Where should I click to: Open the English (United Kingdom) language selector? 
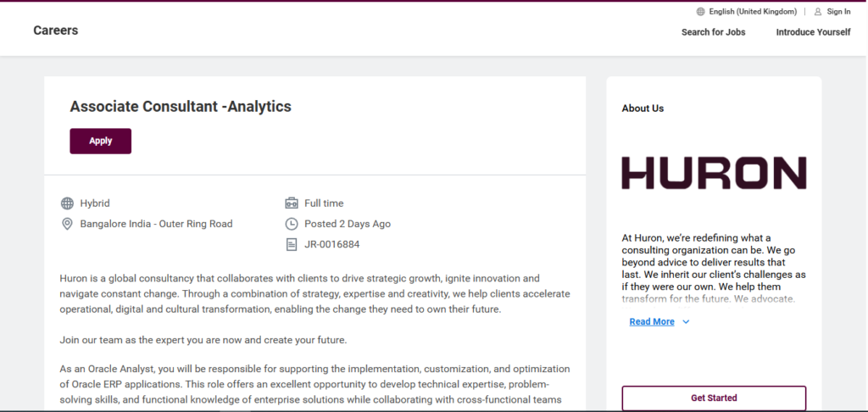[x=747, y=12]
